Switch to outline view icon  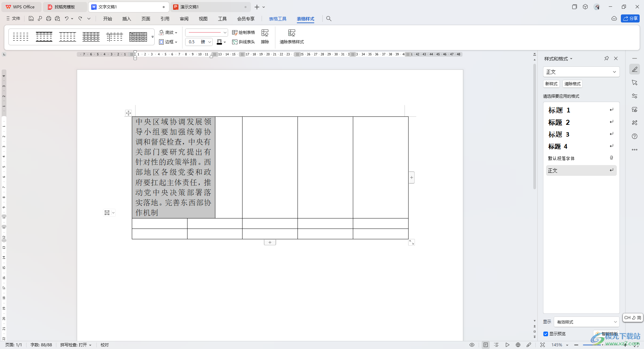click(x=496, y=345)
